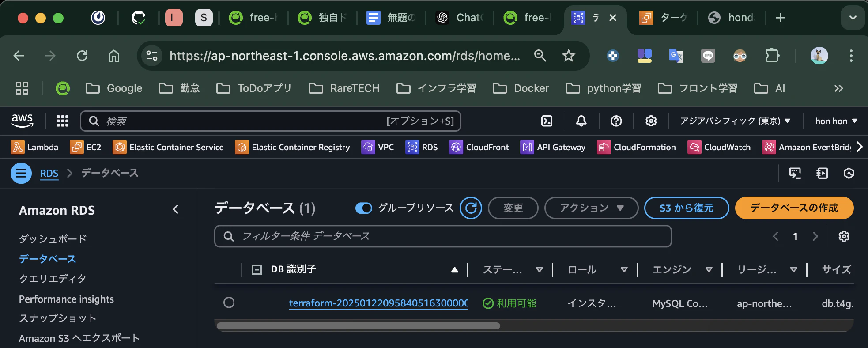This screenshot has height=348, width=868.
Task: Click the RDS breadcrumb link
Action: coord(49,173)
